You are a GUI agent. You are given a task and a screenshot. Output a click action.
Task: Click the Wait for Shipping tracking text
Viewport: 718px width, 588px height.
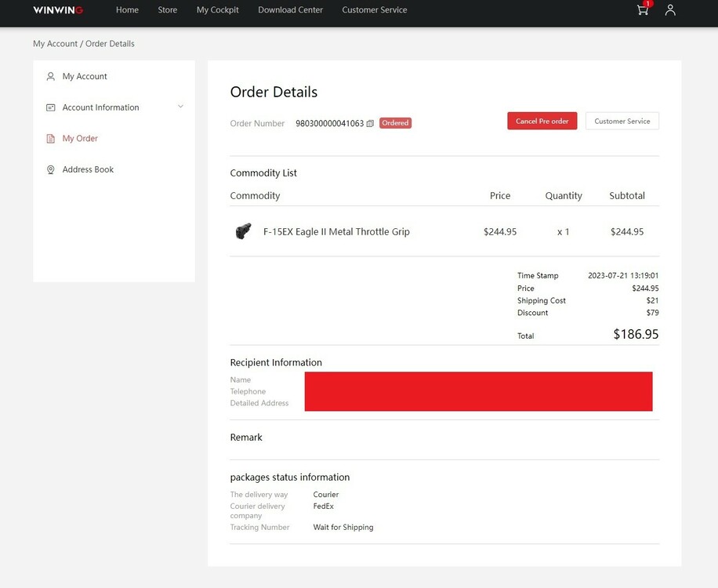click(343, 527)
